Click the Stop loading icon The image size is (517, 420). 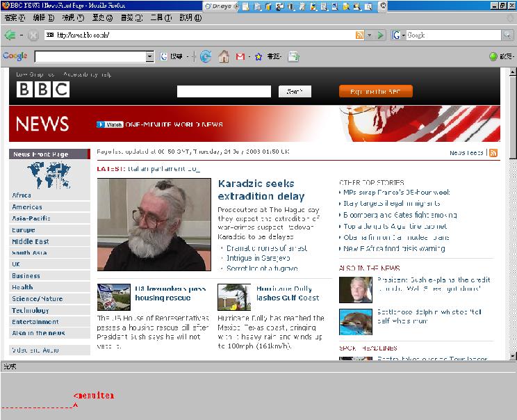click(x=33, y=35)
